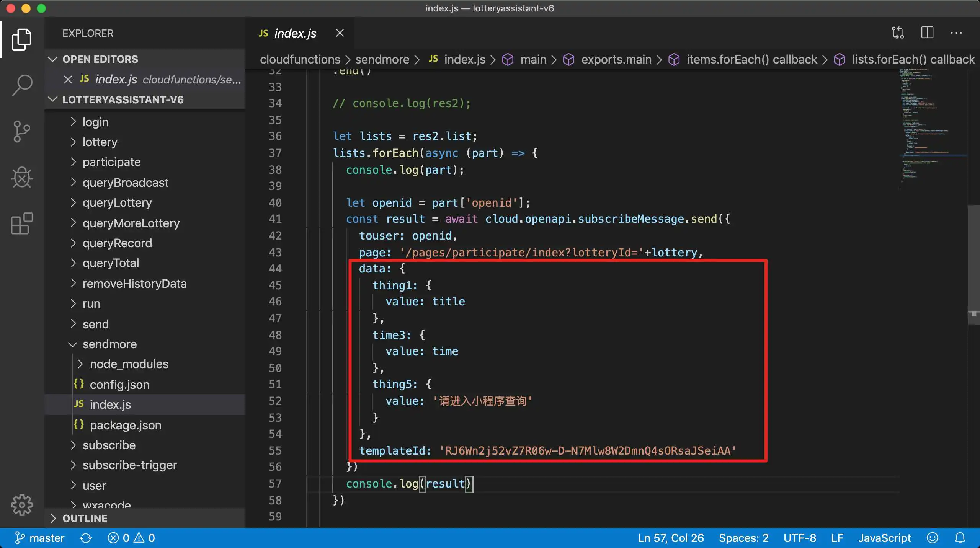This screenshot has height=548, width=980.
Task: Close the index.js tab
Action: click(x=340, y=33)
